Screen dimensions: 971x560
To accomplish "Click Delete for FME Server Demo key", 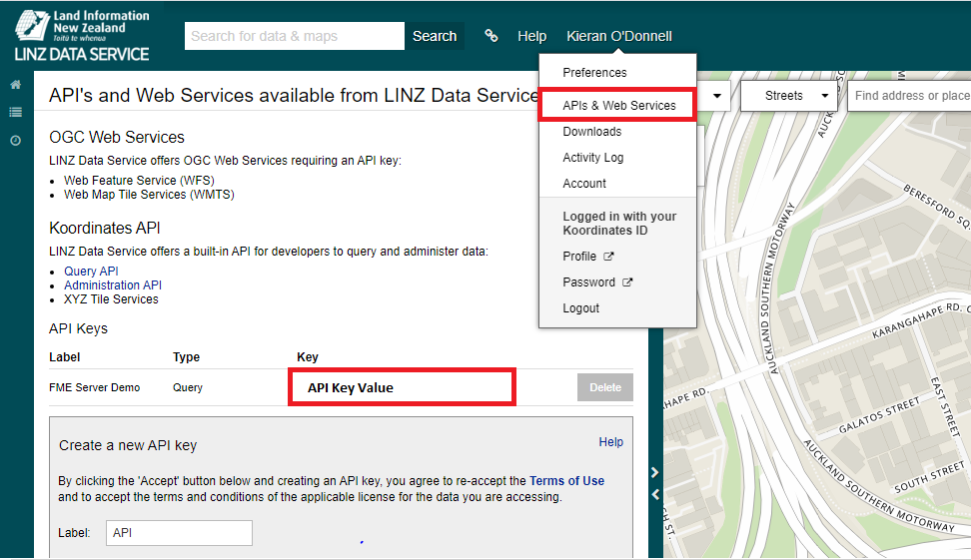I will click(x=605, y=387).
